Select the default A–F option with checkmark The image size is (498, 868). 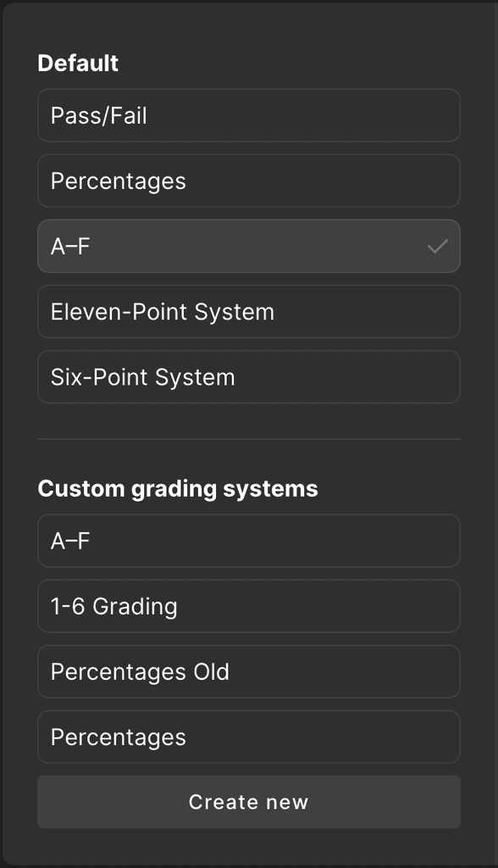tap(249, 247)
